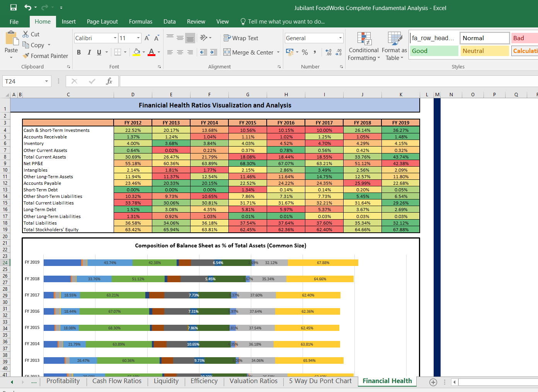The height and width of the screenshot is (392, 538).
Task: Open the accounting number format
Action: (x=289, y=51)
